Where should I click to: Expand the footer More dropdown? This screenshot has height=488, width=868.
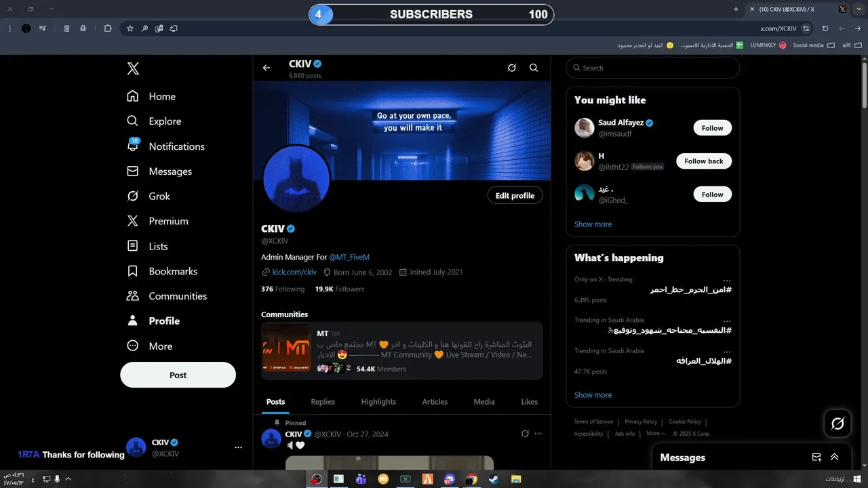655,434
